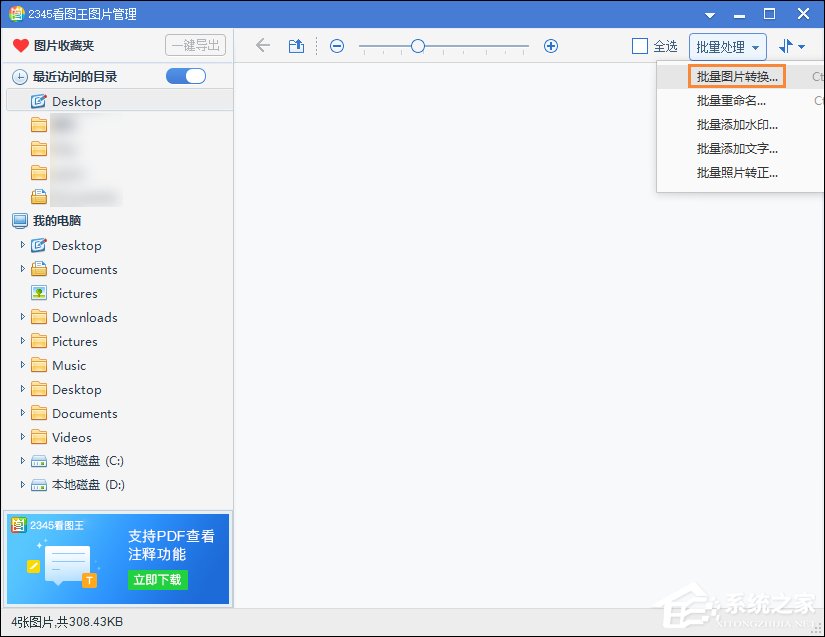Select the back navigation arrow in toolbar
This screenshot has width=825, height=637.
pos(262,45)
